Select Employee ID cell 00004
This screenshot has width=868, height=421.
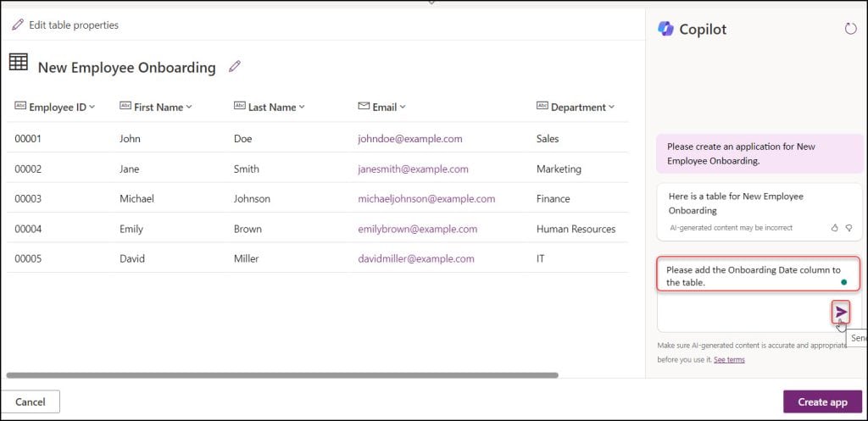pos(28,229)
